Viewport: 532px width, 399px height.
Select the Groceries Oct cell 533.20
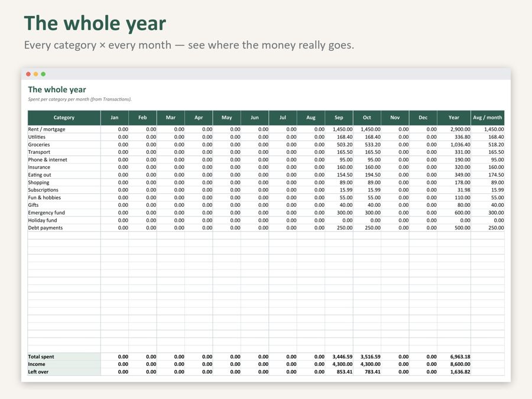pyautogui.click(x=367, y=145)
